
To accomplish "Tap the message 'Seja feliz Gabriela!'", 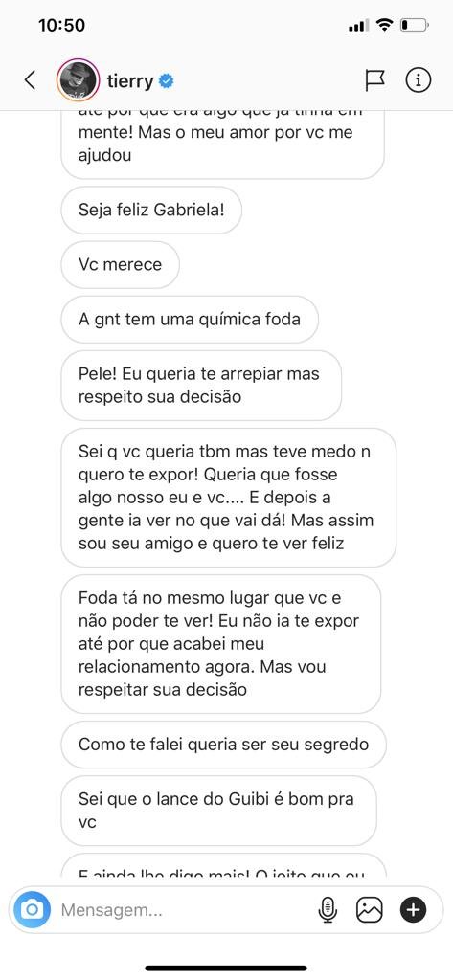I will coord(151,210).
